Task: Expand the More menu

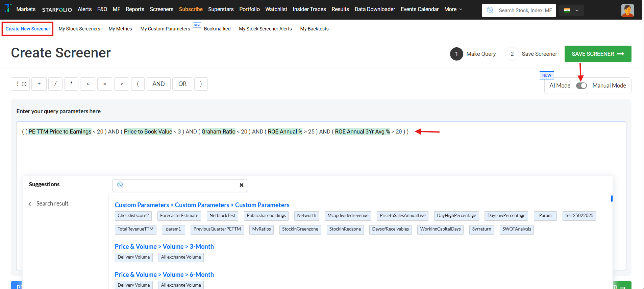Action: coord(453,9)
